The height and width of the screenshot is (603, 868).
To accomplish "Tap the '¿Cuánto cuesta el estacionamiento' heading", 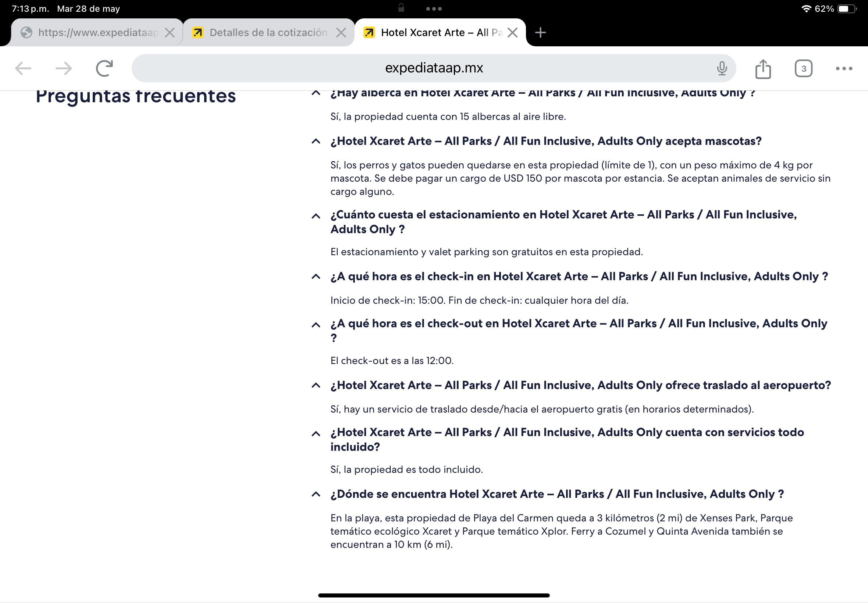I will 563,222.
